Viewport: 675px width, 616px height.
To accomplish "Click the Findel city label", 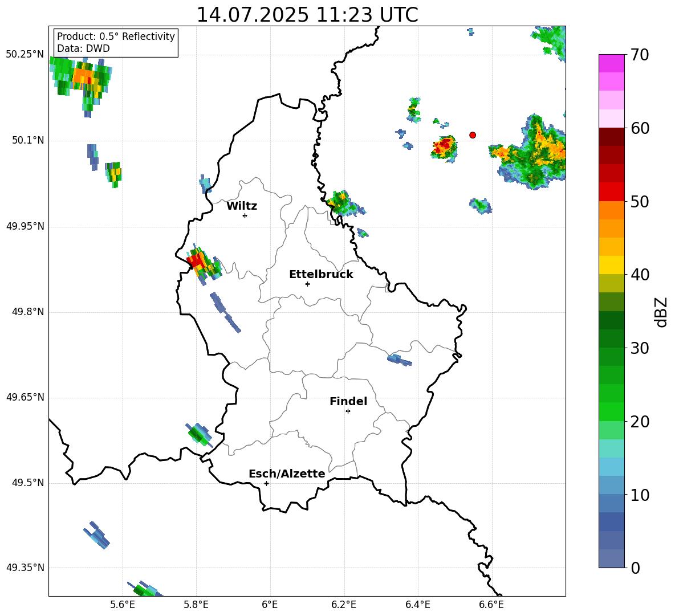I will 348,402.
